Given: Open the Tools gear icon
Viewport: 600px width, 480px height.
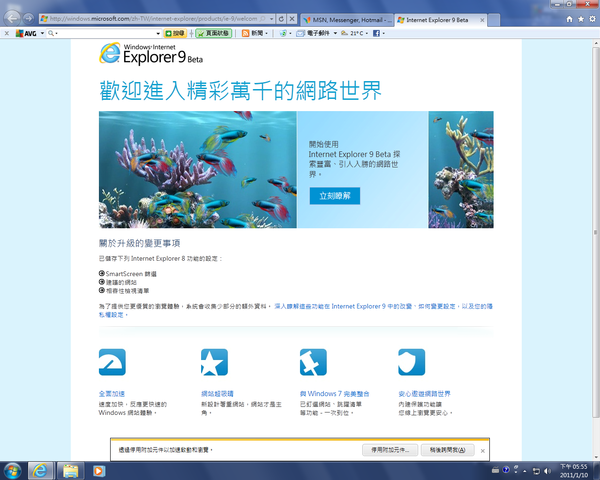Looking at the screenshot, I should click(592, 19).
